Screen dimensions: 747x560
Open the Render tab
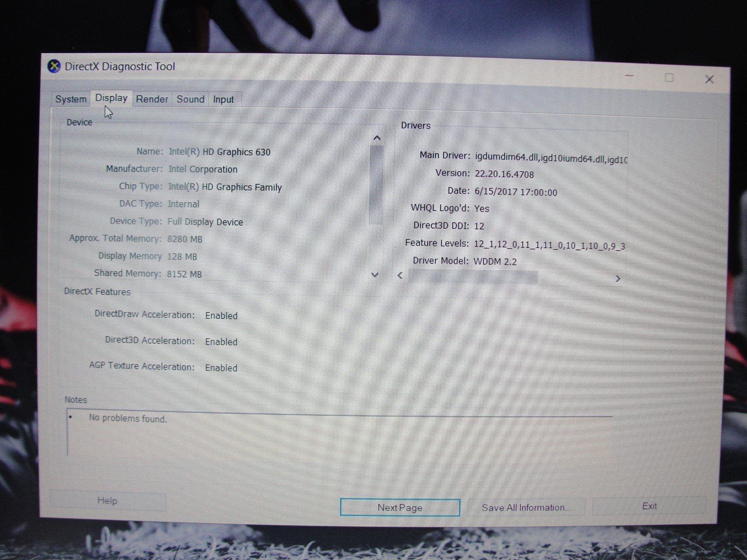tap(152, 99)
